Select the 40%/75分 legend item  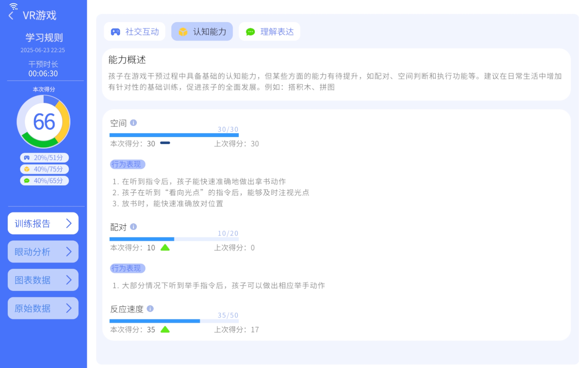click(44, 169)
